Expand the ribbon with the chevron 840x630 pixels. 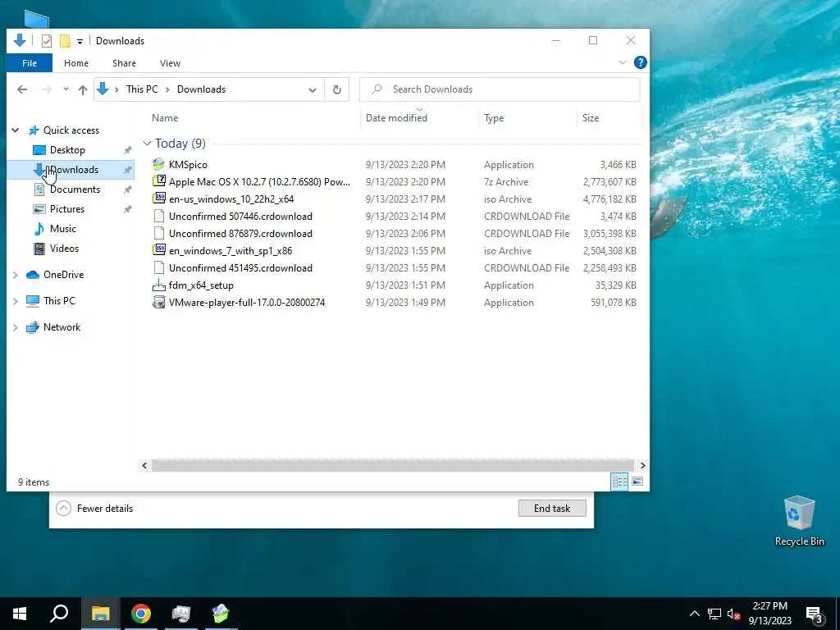point(623,62)
